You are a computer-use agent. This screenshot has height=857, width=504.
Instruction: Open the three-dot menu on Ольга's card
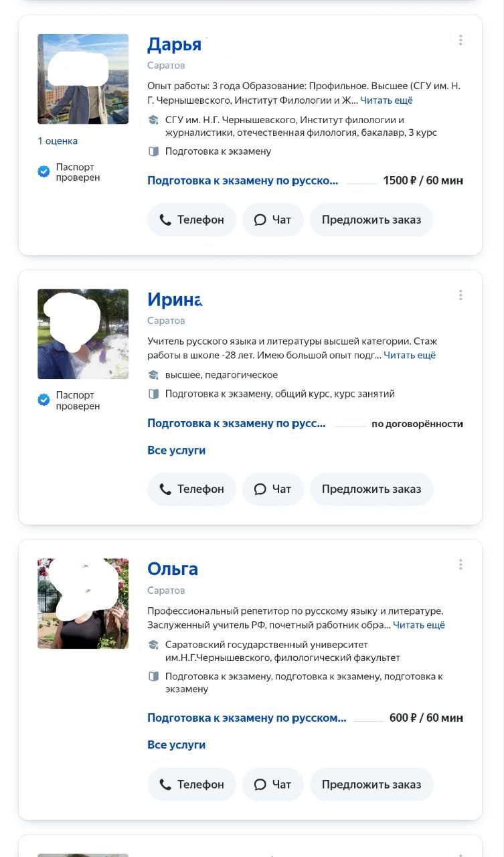point(460,564)
